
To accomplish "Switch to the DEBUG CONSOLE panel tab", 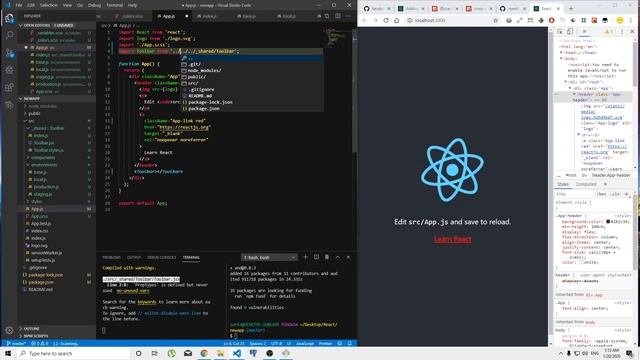I will tap(162, 258).
